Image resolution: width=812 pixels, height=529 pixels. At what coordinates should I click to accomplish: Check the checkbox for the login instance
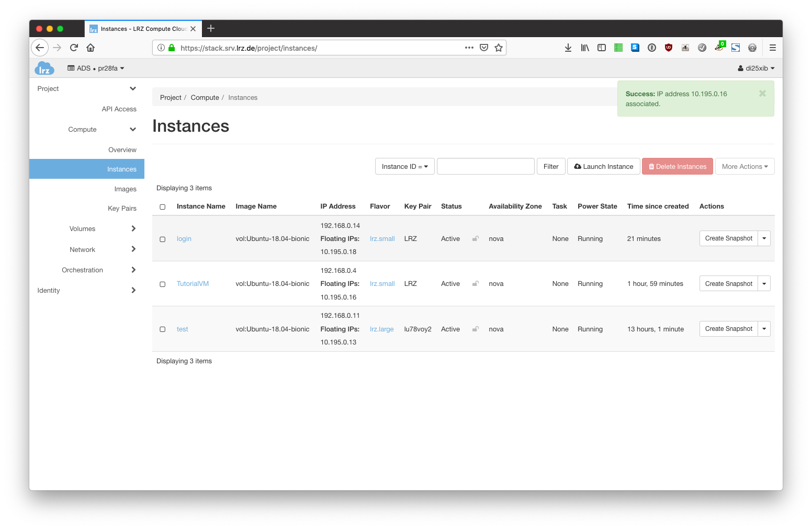point(163,239)
